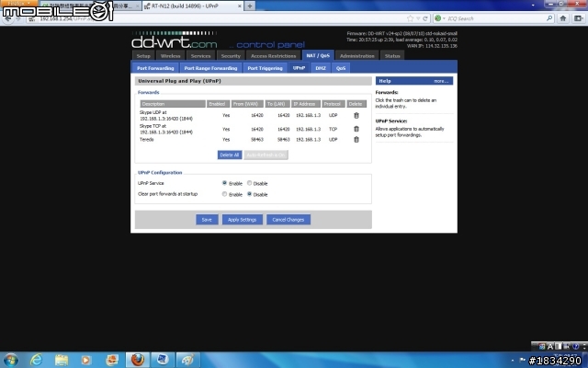This screenshot has height=368, width=588.
Task: Click Cancel Changes
Action: [x=288, y=220]
